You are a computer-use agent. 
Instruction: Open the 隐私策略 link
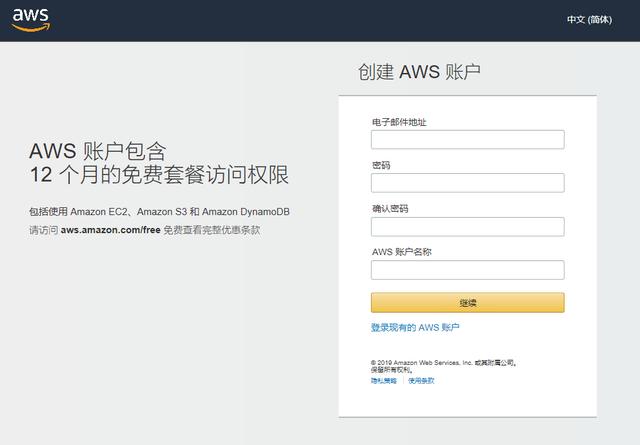384,380
